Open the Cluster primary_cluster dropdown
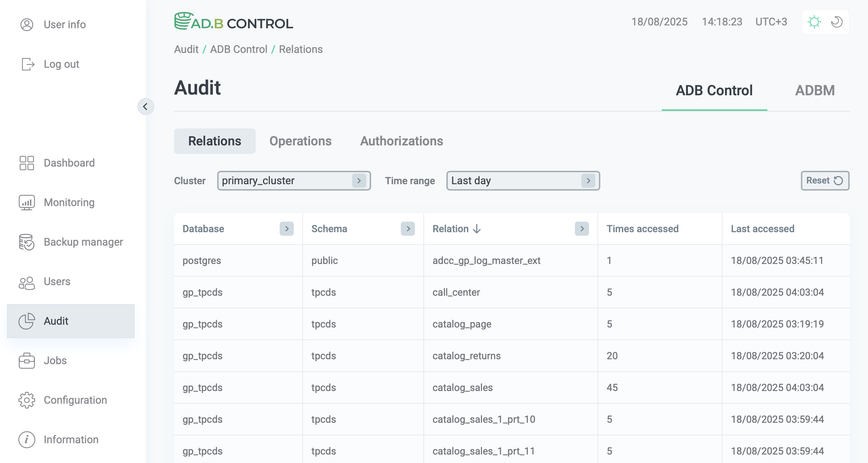The image size is (868, 463). tap(294, 181)
